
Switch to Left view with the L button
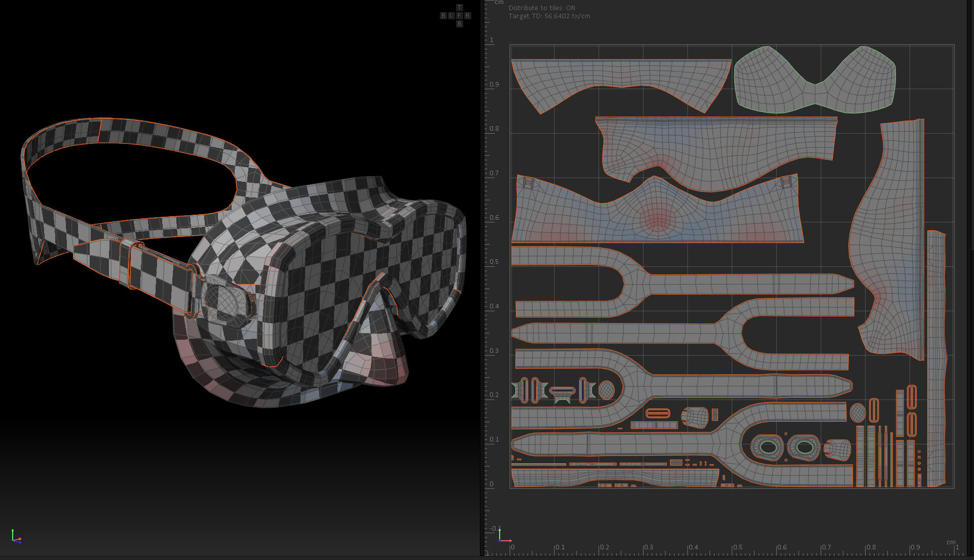[x=451, y=16]
